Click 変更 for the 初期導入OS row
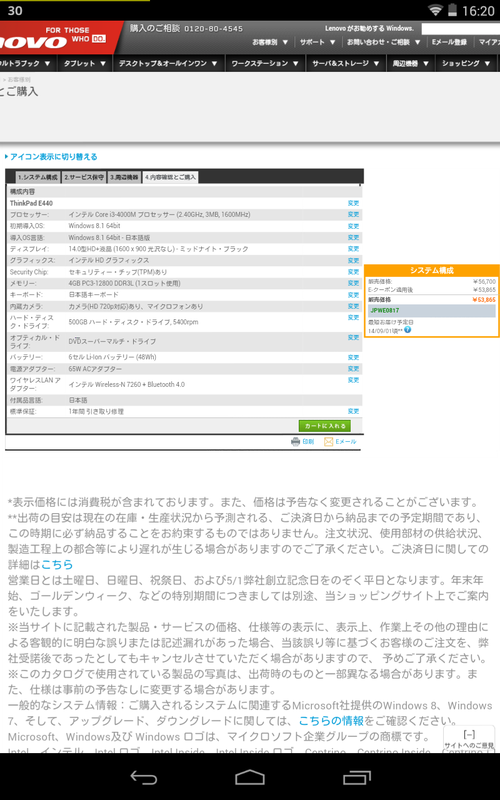The width and height of the screenshot is (500, 800). 354,226
